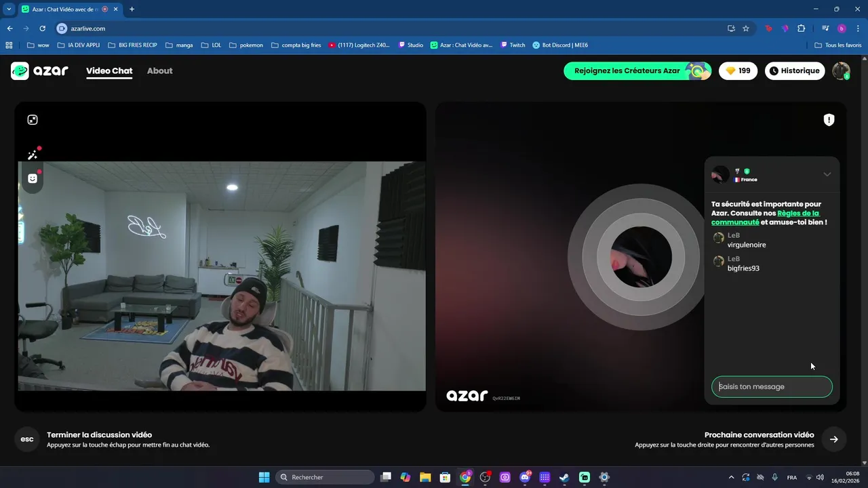Select the Video Chat tab
Image resolution: width=868 pixels, height=488 pixels.
click(109, 70)
